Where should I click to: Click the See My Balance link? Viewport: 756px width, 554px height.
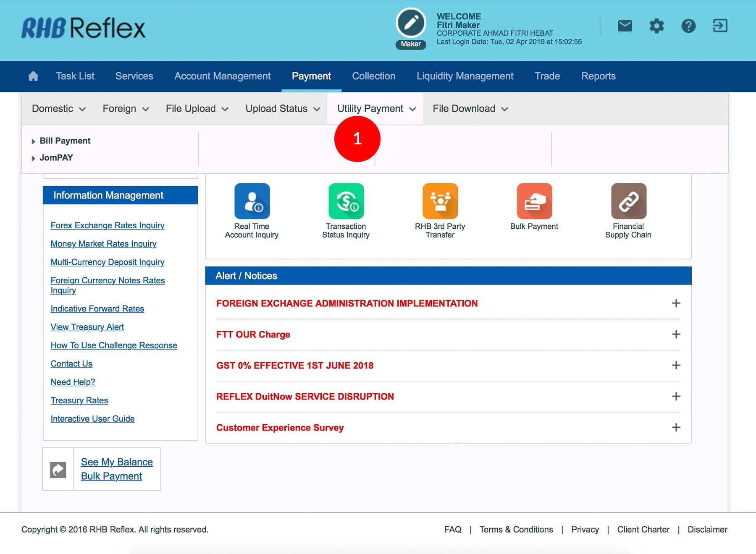point(117,462)
